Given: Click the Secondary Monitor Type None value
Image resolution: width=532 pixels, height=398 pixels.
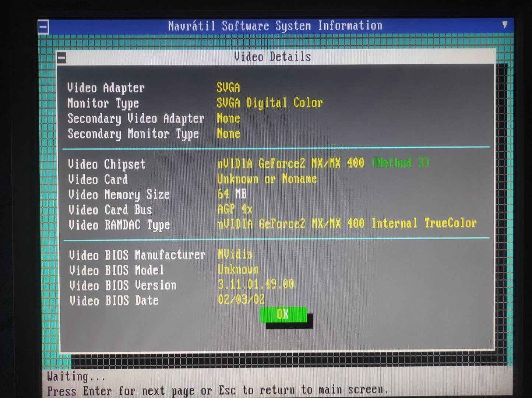Looking at the screenshot, I should 228,133.
